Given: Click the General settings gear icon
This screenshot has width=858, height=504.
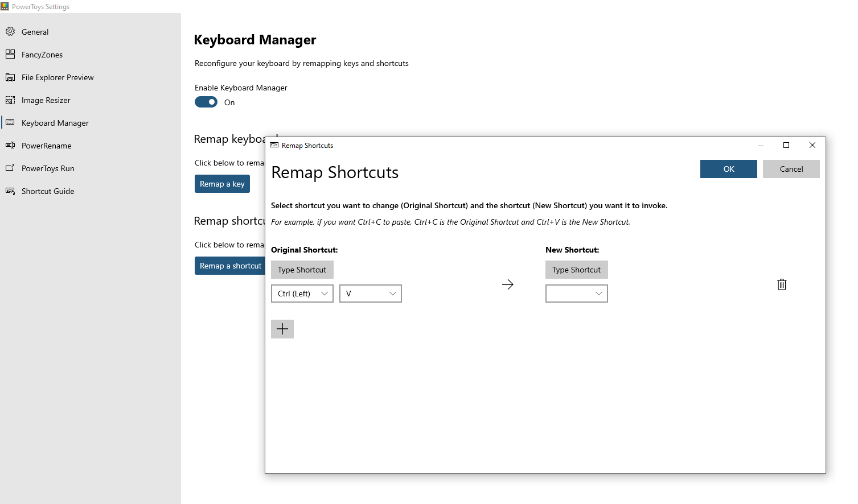Looking at the screenshot, I should pos(11,31).
